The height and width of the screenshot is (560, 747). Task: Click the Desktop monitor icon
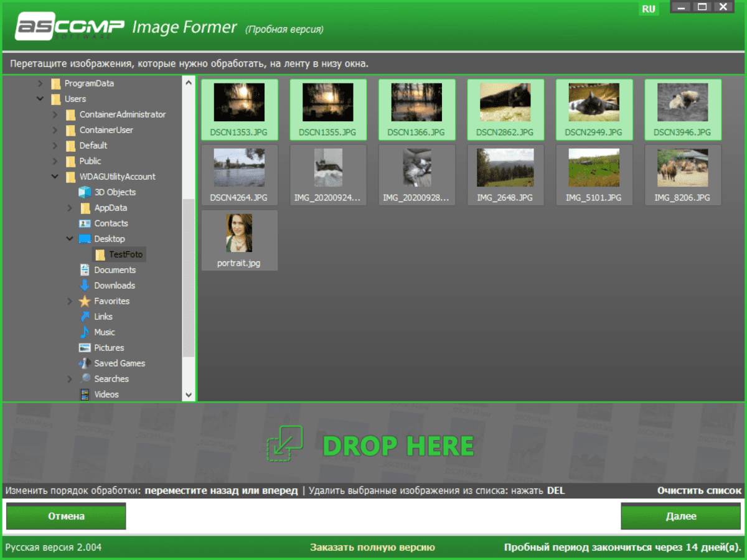coord(85,239)
